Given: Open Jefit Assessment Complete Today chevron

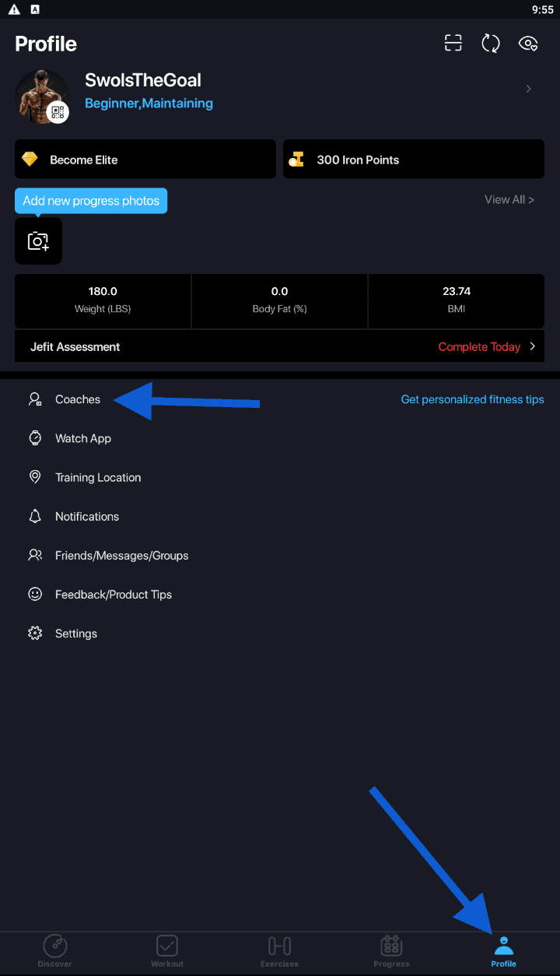Looking at the screenshot, I should (x=533, y=347).
